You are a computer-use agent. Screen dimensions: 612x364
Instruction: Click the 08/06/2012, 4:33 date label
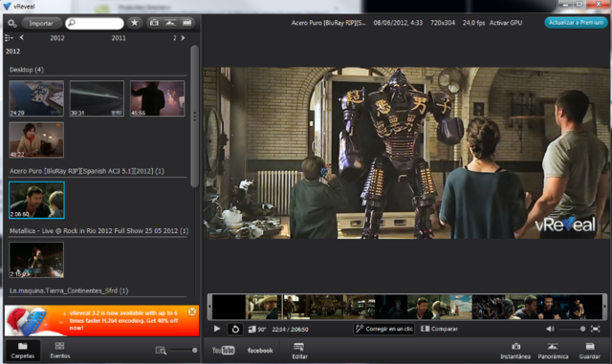398,23
